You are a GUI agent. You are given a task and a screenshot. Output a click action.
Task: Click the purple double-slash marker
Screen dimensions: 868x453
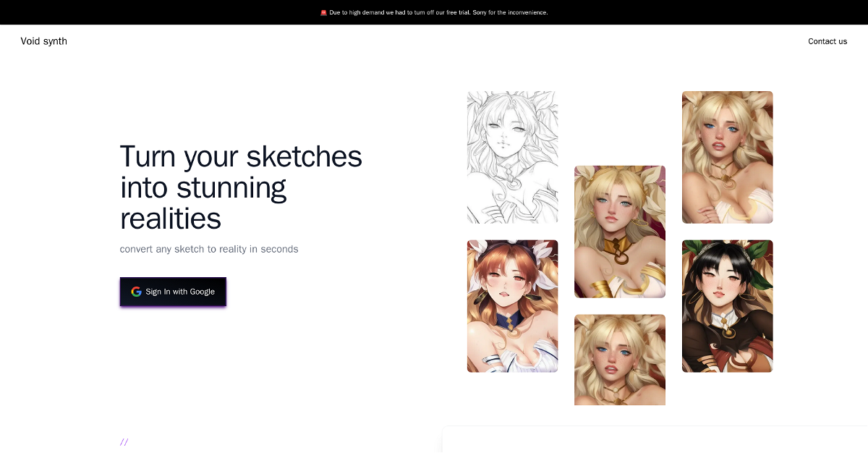(x=124, y=442)
